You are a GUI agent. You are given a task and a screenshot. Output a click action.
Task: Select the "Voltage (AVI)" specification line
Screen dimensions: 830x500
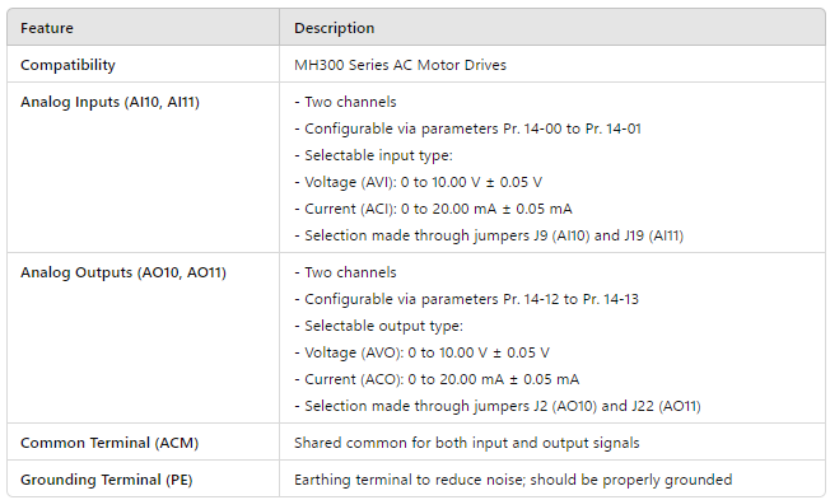click(x=421, y=182)
